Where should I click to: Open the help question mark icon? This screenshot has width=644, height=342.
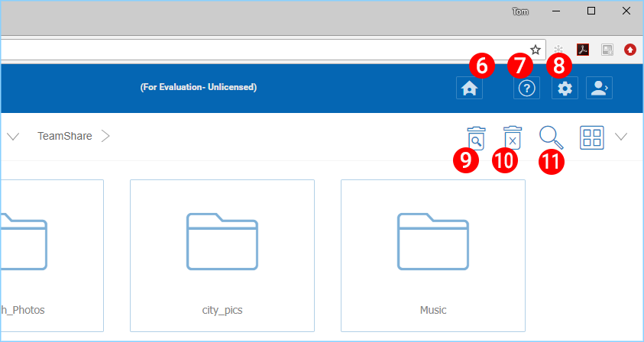click(x=526, y=88)
